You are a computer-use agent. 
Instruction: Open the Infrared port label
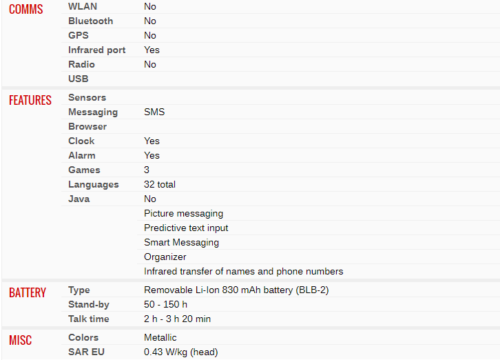tap(97, 50)
